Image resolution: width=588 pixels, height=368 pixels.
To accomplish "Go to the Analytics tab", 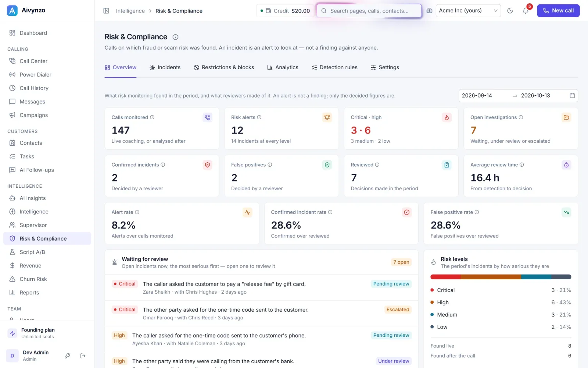I will 283,67.
